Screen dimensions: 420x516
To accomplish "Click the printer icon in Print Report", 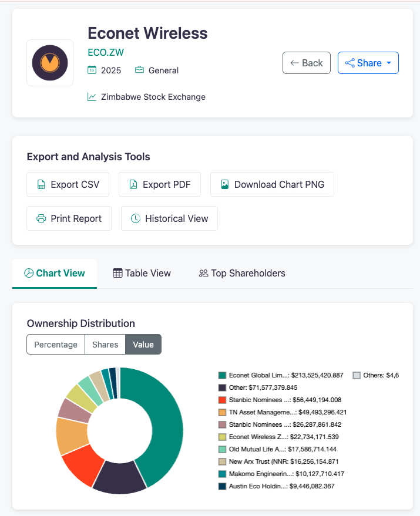I will 41,218.
